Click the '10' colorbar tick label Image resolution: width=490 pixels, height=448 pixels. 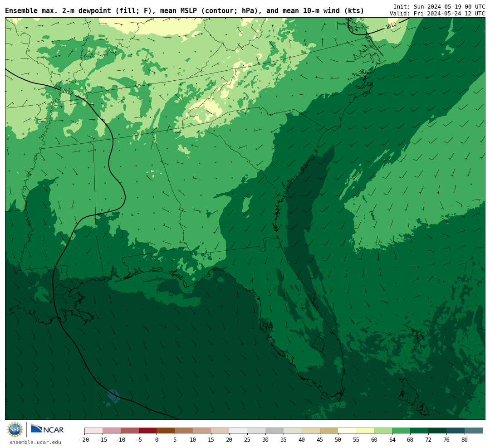click(193, 439)
